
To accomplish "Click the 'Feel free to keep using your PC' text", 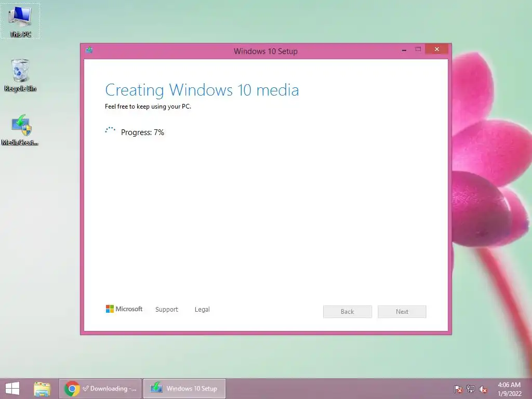I will coord(148,107).
